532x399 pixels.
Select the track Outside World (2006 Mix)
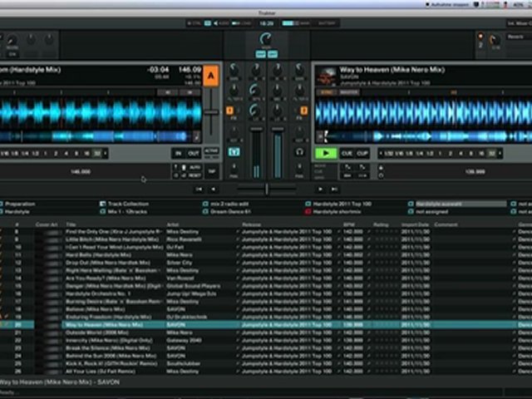coord(98,332)
